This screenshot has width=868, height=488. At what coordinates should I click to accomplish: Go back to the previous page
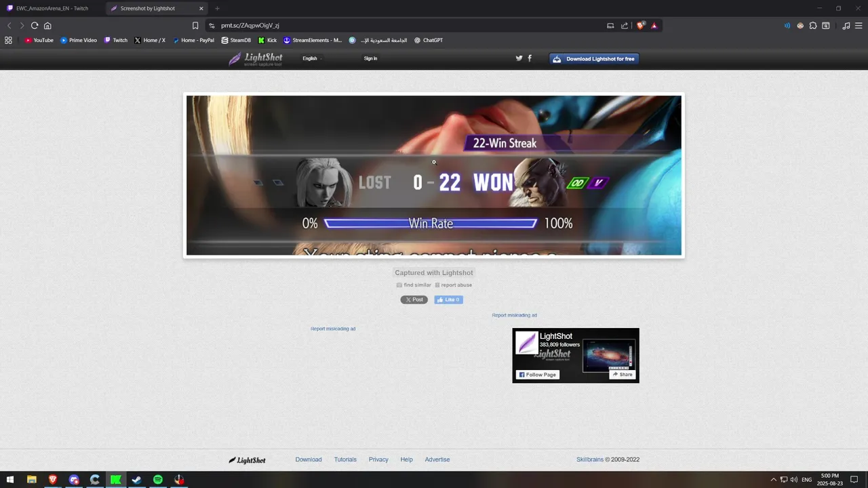pyautogui.click(x=9, y=26)
